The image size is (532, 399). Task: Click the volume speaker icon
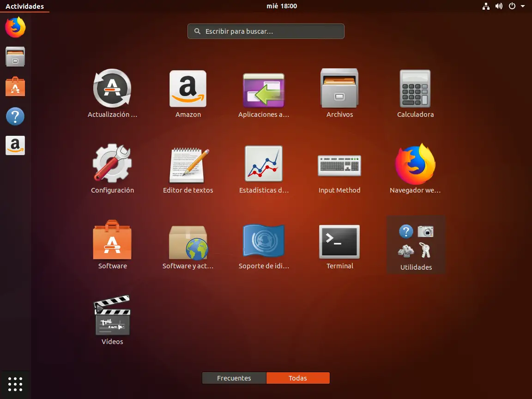tap(499, 6)
